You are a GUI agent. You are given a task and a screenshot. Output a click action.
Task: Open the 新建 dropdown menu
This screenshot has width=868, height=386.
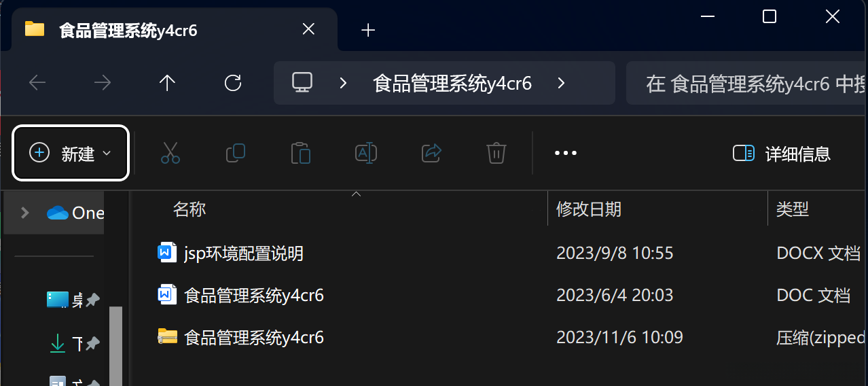71,154
